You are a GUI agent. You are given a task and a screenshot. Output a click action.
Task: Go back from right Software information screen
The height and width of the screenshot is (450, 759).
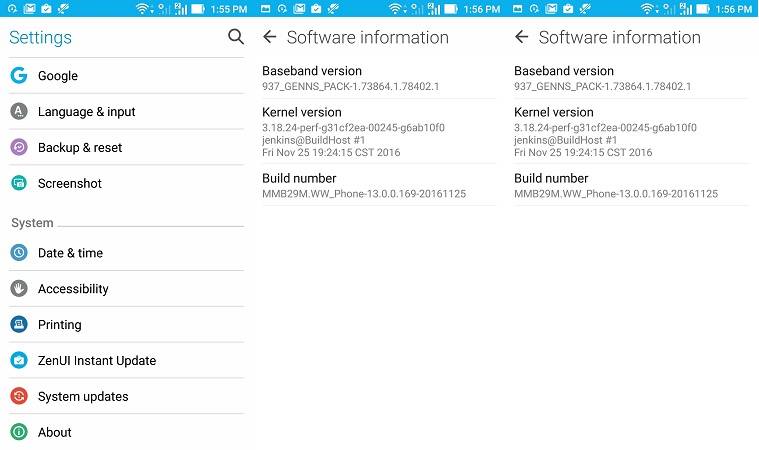point(521,37)
